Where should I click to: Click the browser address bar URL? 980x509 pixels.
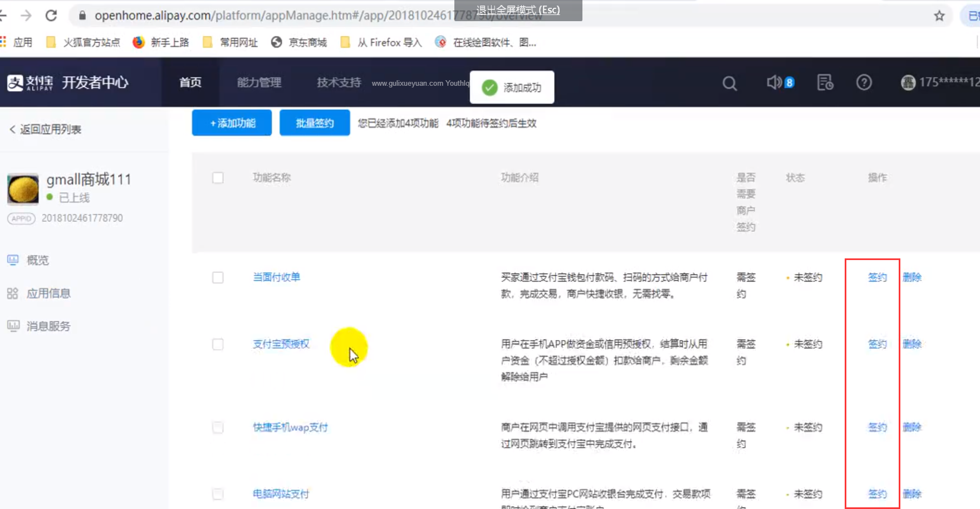278,16
